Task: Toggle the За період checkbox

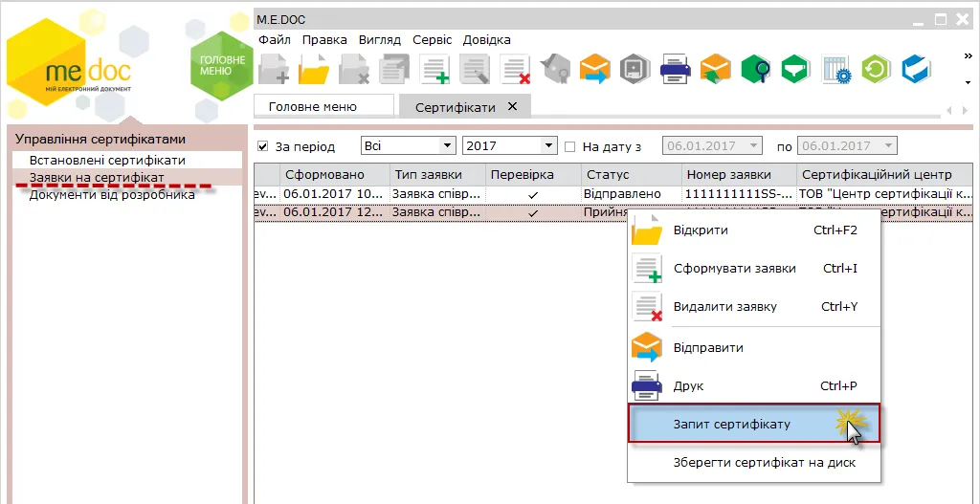Action: click(x=263, y=146)
